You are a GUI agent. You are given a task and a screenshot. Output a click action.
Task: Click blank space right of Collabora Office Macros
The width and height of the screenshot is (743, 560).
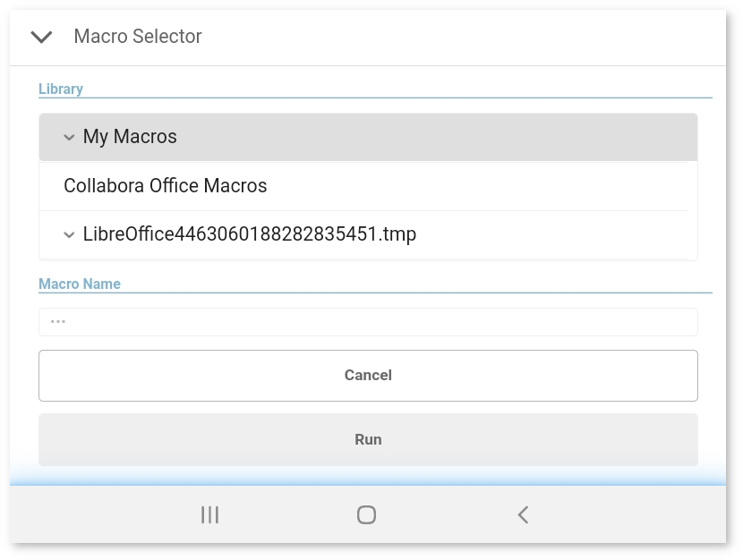pos(474,186)
